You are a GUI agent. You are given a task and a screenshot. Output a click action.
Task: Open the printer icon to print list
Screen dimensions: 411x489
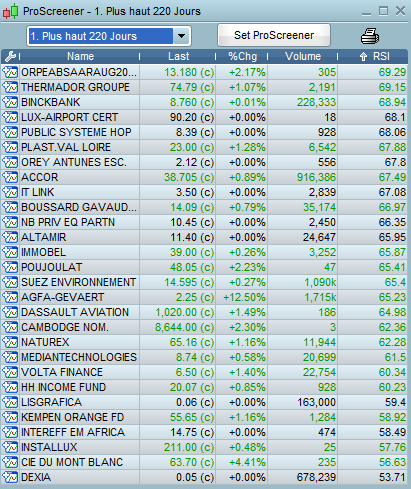pyautogui.click(x=370, y=36)
